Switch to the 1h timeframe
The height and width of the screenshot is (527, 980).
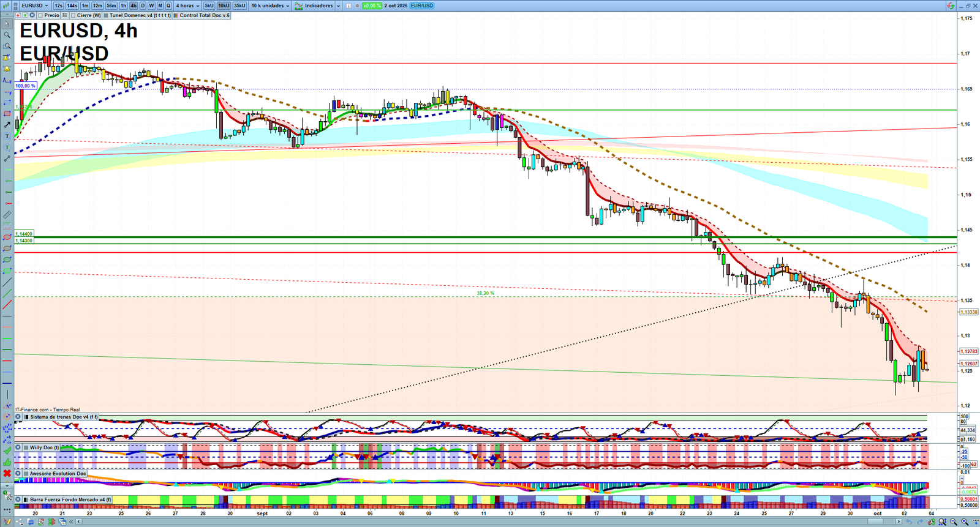pyautogui.click(x=124, y=6)
